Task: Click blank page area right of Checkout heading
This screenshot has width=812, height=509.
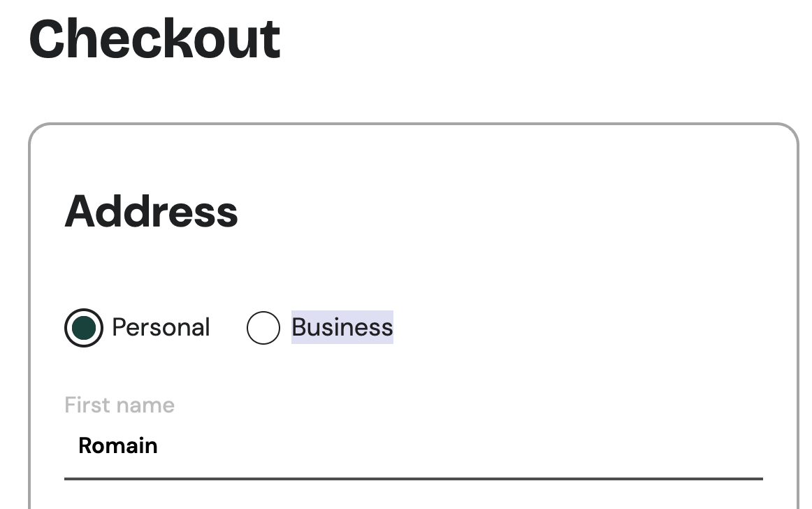Action: click(545, 38)
